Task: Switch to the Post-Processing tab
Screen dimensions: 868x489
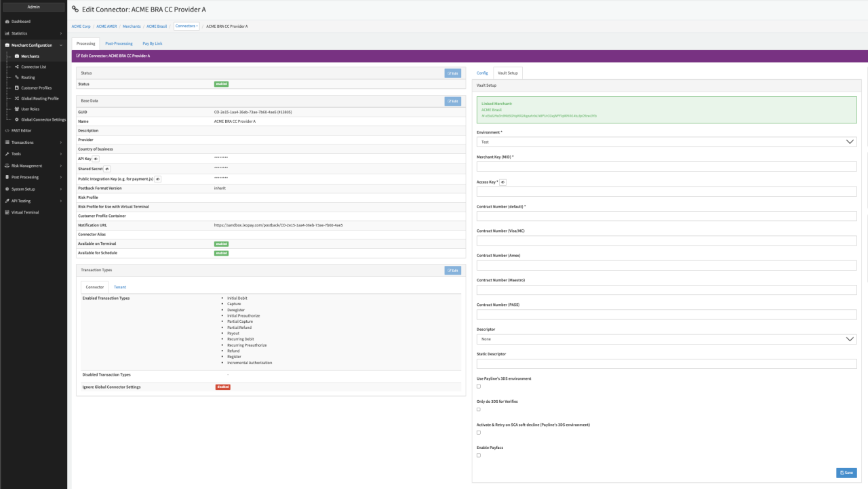Action: point(119,43)
